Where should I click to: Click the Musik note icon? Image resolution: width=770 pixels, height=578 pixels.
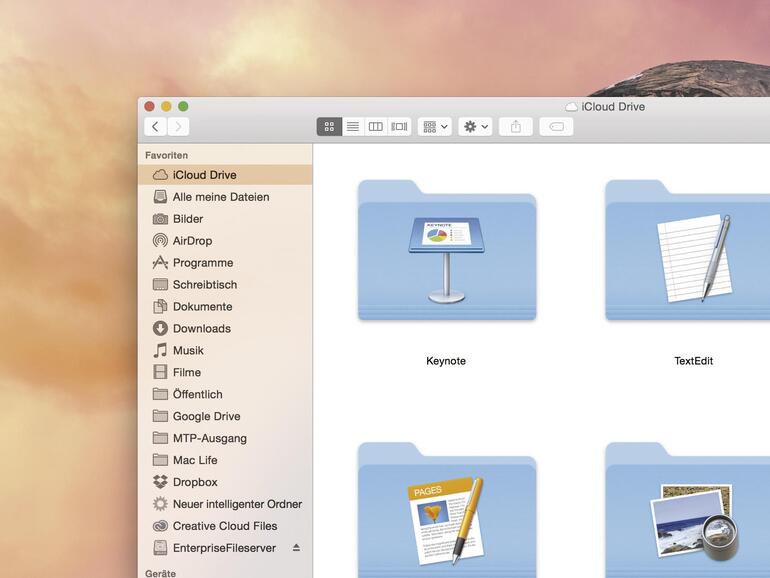click(160, 351)
